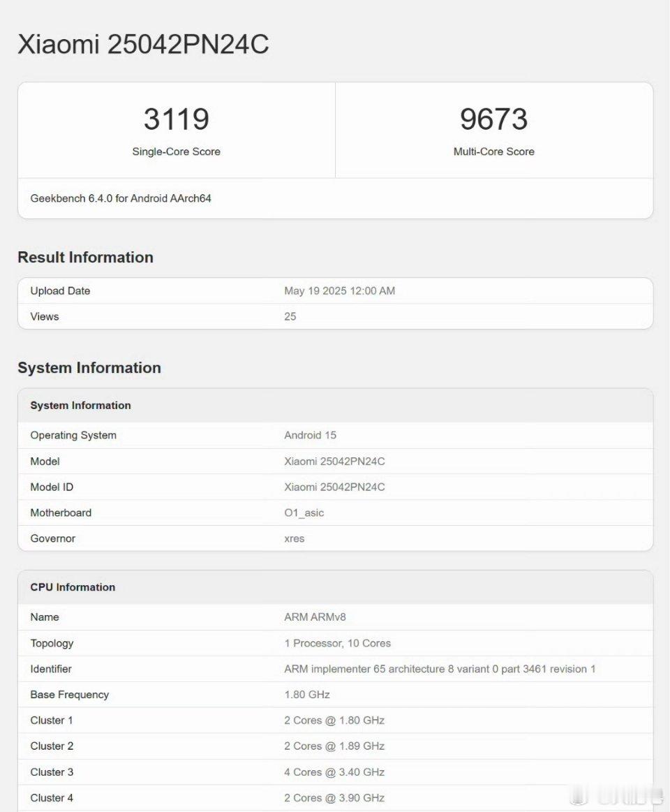Screen dimensions: 670x812
Task: Click the Topology label
Action: click(x=52, y=644)
